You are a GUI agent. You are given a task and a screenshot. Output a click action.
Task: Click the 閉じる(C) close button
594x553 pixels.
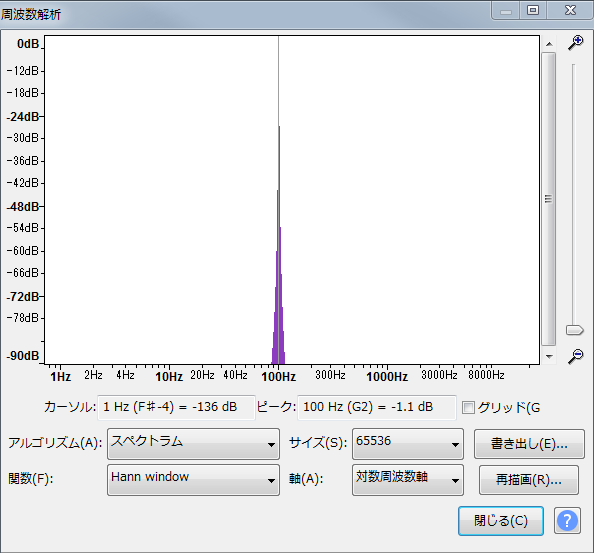[501, 521]
